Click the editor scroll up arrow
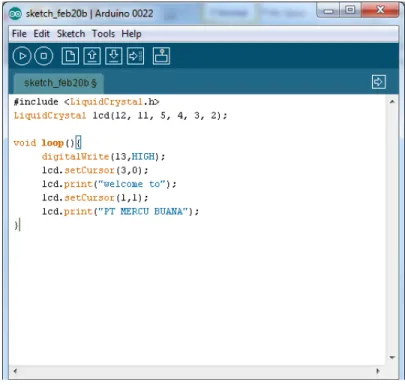Image resolution: width=405 pixels, height=385 pixels. (x=392, y=101)
